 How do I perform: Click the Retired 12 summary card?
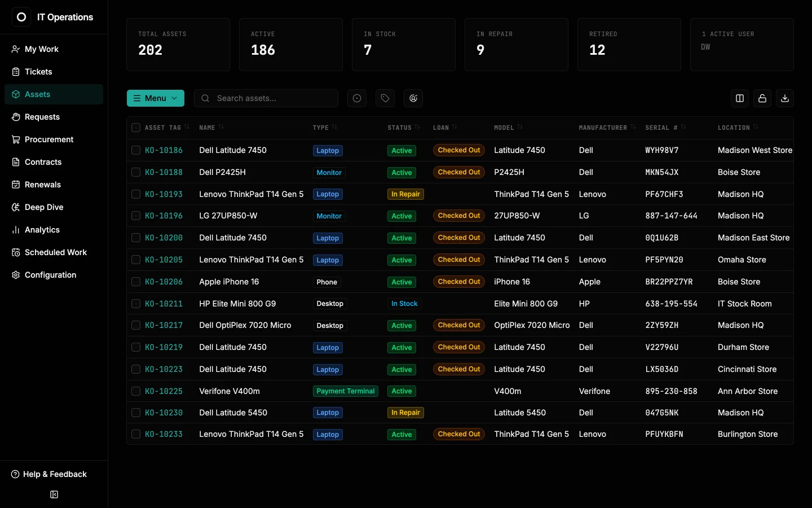click(x=629, y=45)
